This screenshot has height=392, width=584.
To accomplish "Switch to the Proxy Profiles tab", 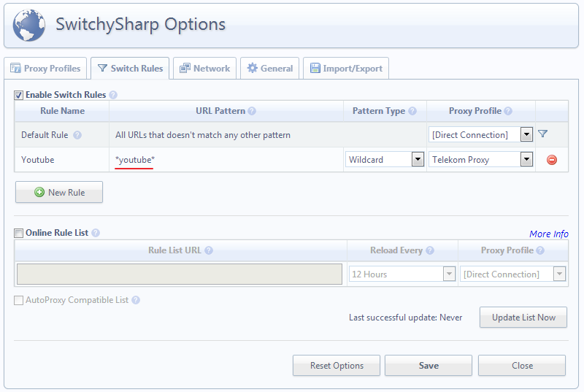I will coord(45,69).
